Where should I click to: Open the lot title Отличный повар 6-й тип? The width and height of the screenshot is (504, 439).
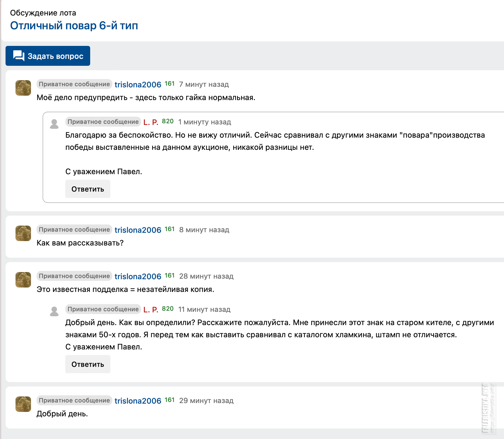coord(74,26)
